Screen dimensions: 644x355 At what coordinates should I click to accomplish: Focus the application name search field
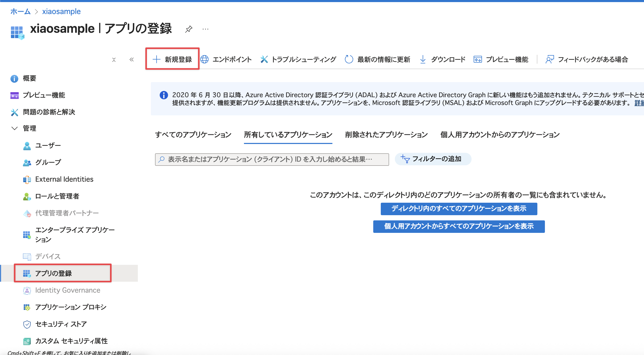tap(272, 159)
